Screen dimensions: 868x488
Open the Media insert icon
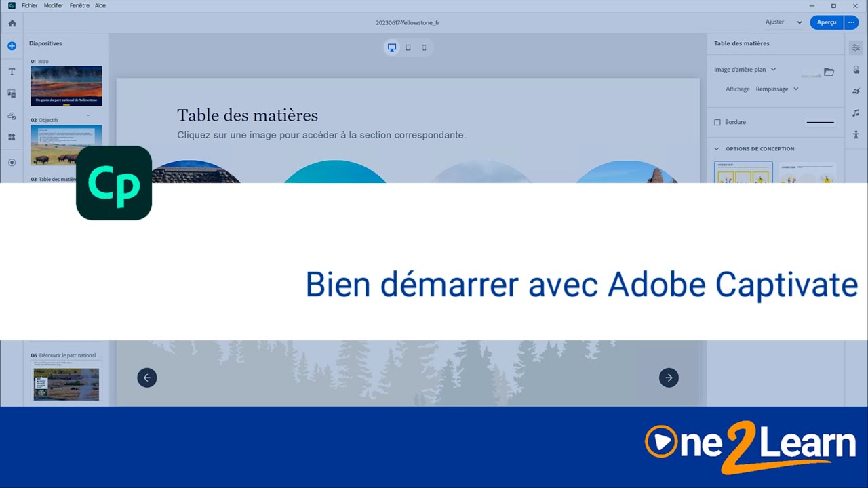[12, 94]
